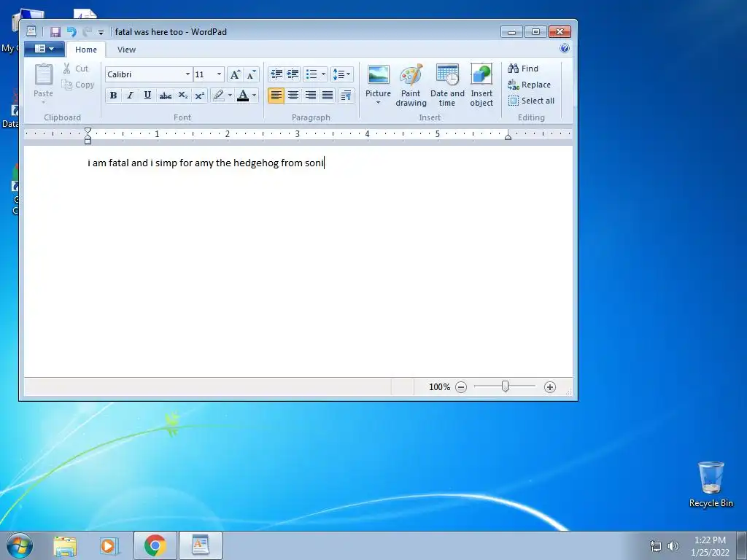Open Customize Quick Access Toolbar arrow
Viewport: 747px width, 560px height.
[101, 32]
